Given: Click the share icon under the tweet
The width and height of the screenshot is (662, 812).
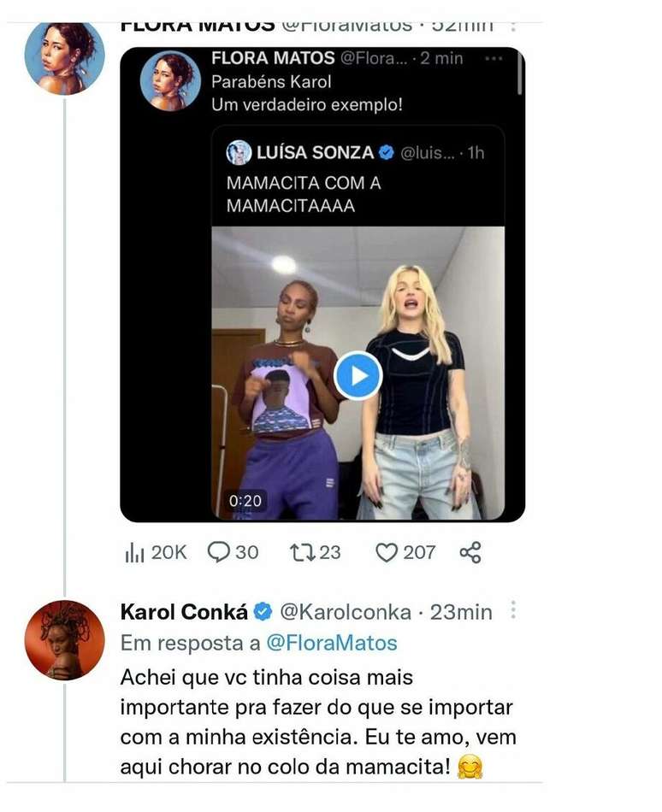Looking at the screenshot, I should pyautogui.click(x=470, y=553).
